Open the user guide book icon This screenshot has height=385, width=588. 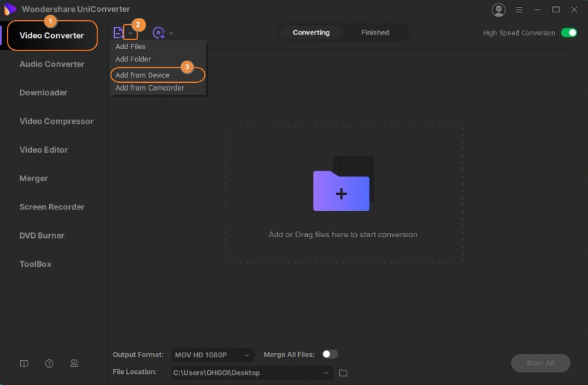pos(24,364)
